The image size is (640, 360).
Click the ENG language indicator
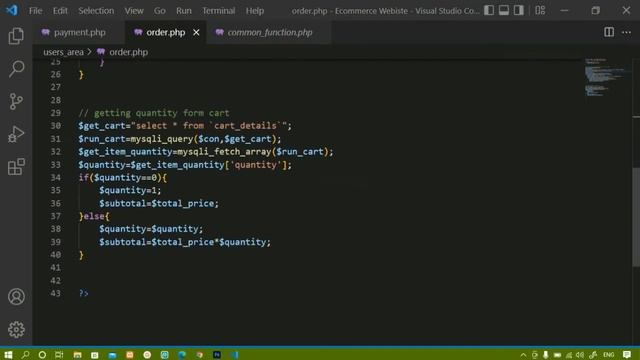pyautogui.click(x=608, y=355)
